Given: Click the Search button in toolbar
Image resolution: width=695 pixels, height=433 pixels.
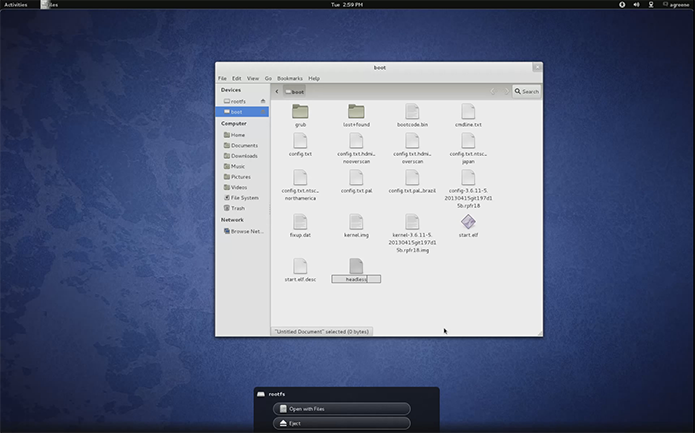Looking at the screenshot, I should point(527,91).
